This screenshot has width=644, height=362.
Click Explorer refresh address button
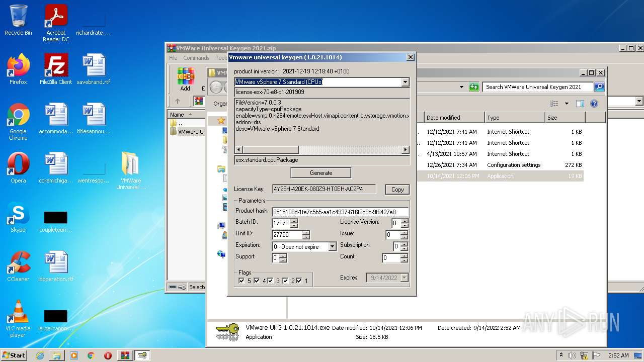pyautogui.click(x=473, y=87)
